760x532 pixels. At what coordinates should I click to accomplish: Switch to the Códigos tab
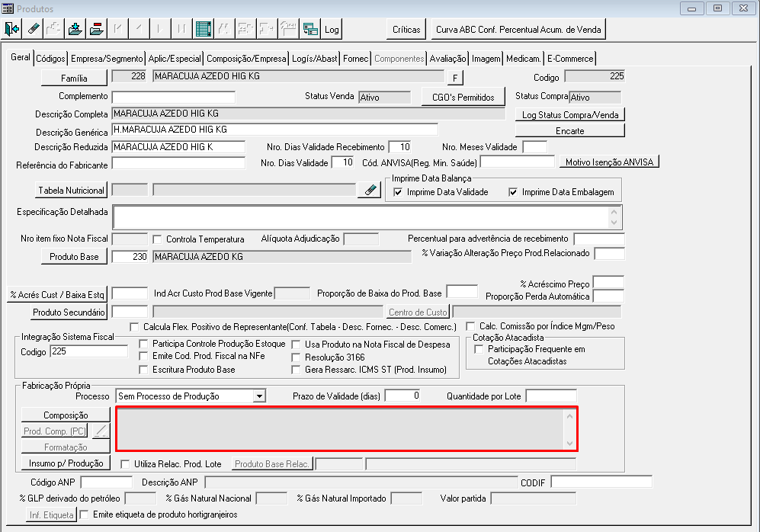[x=50, y=59]
